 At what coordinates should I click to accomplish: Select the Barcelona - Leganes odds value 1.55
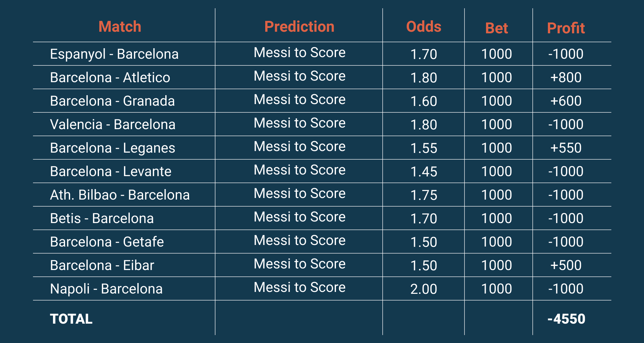pos(424,148)
